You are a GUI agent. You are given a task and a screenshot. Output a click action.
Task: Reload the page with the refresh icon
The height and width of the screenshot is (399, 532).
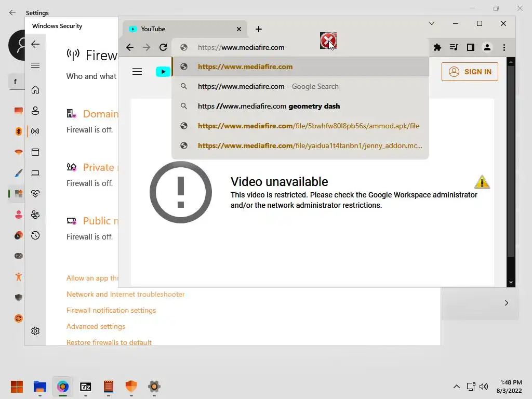tap(163, 47)
